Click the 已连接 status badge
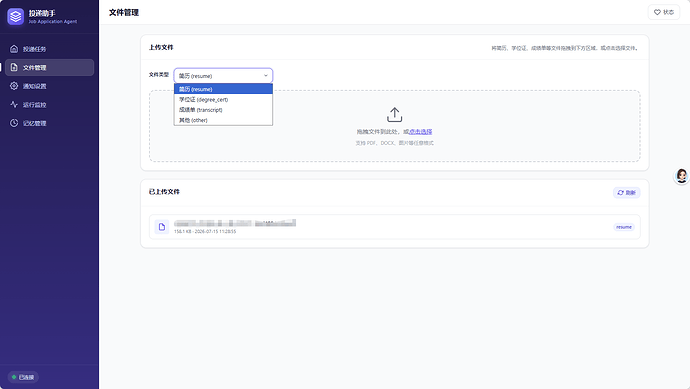The width and height of the screenshot is (690, 389). 23,377
